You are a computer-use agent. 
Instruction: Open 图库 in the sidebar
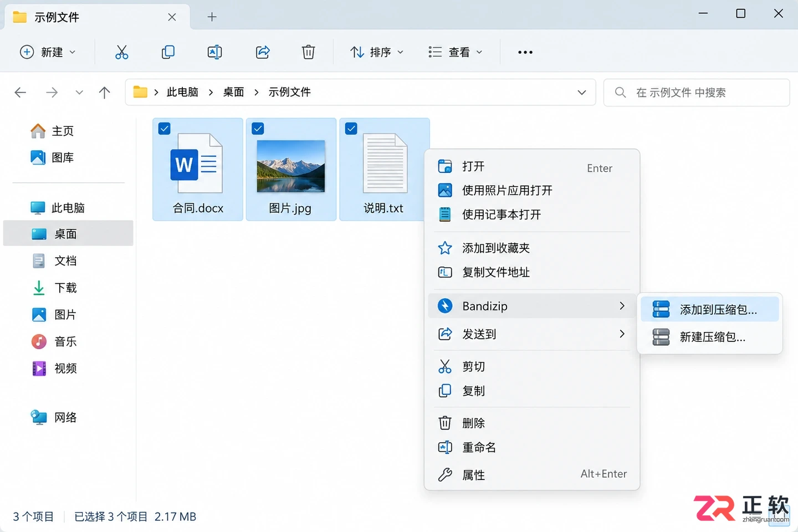(x=52, y=157)
